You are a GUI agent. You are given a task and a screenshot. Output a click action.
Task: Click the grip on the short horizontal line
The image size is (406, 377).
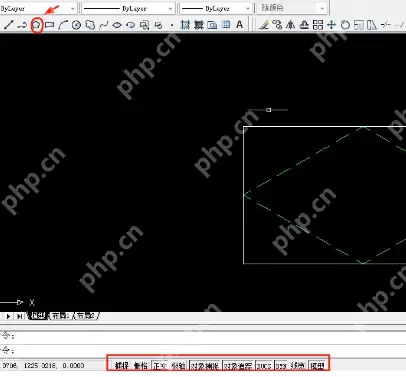(269, 110)
